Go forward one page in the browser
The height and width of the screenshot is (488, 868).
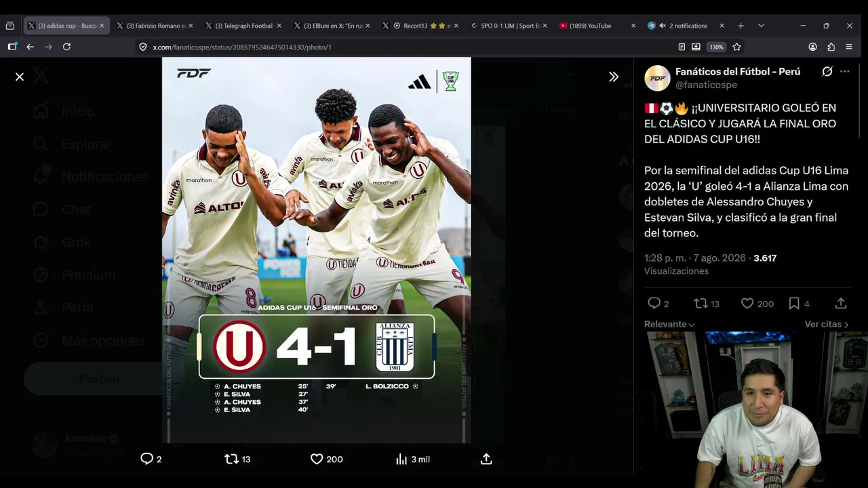click(x=48, y=47)
